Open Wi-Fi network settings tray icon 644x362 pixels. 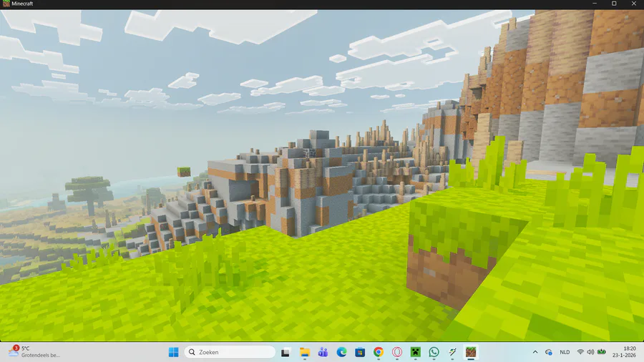click(x=580, y=352)
